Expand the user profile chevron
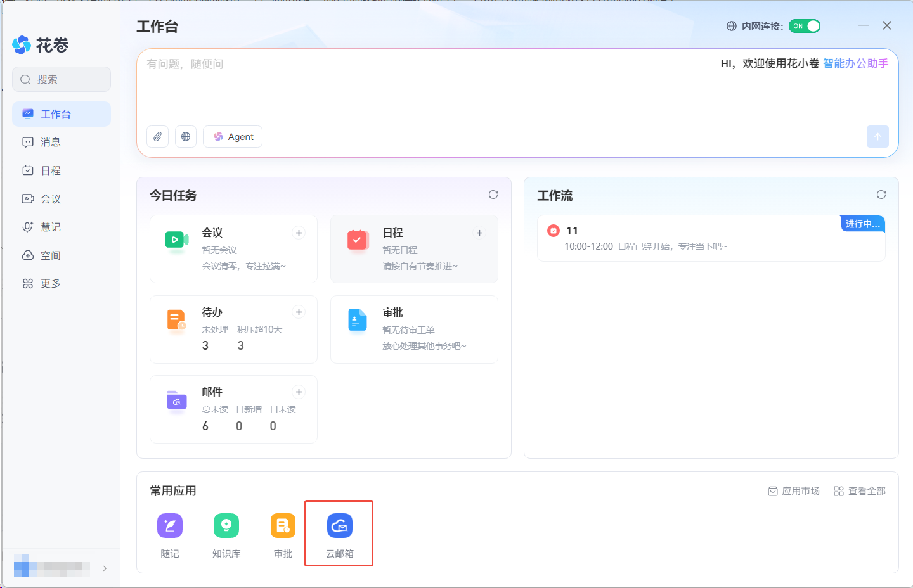913x588 pixels. (105, 568)
